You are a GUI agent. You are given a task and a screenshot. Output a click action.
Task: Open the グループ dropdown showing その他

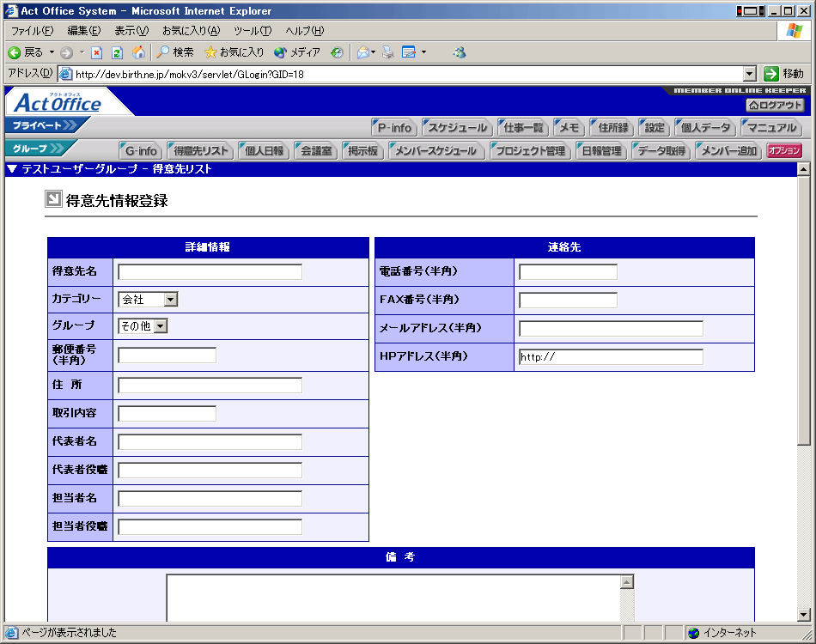[x=161, y=326]
